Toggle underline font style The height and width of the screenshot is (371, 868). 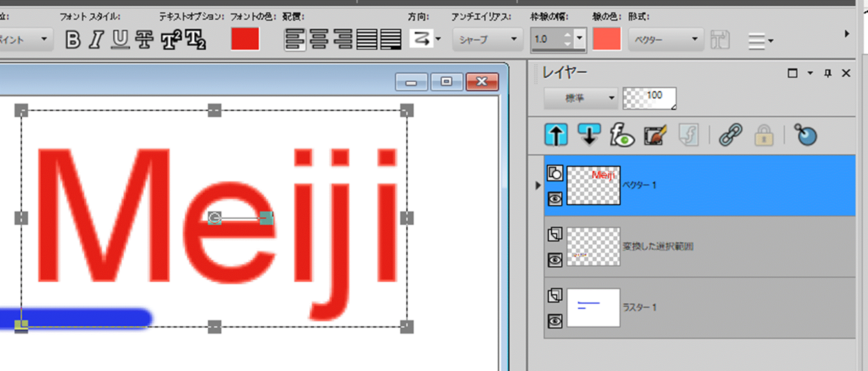120,39
